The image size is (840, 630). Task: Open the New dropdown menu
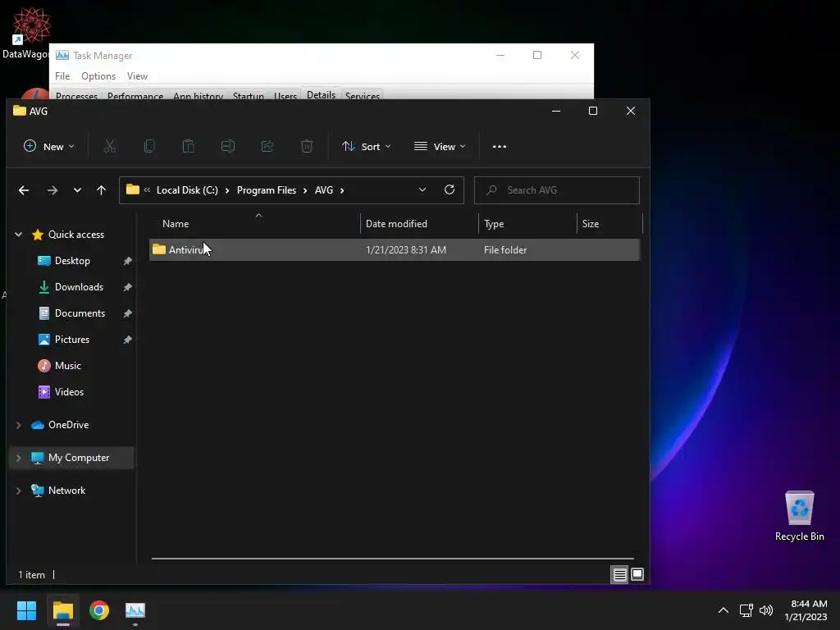pos(48,146)
